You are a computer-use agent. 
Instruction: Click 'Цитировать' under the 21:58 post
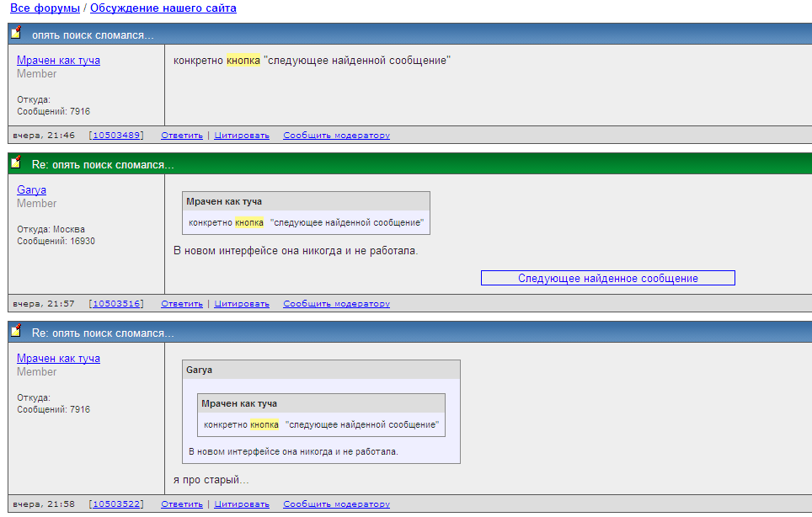242,504
